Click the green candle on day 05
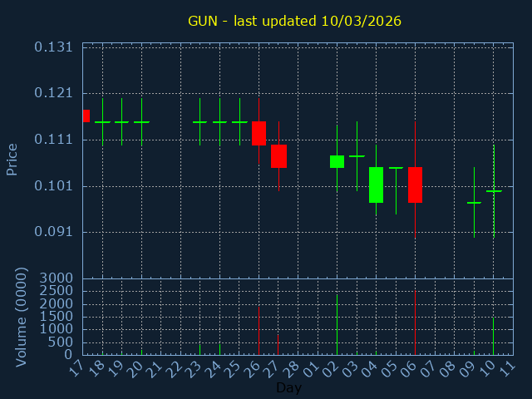Screen dimensions: 532x399 click(x=396, y=169)
